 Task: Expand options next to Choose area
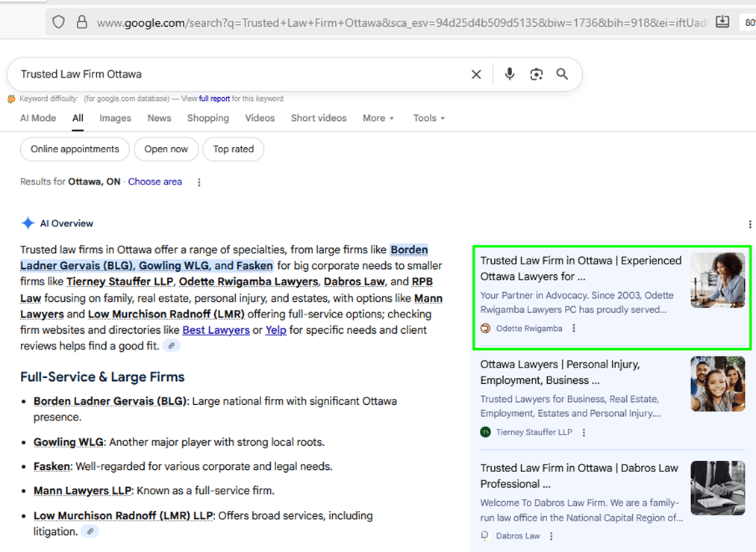199,182
